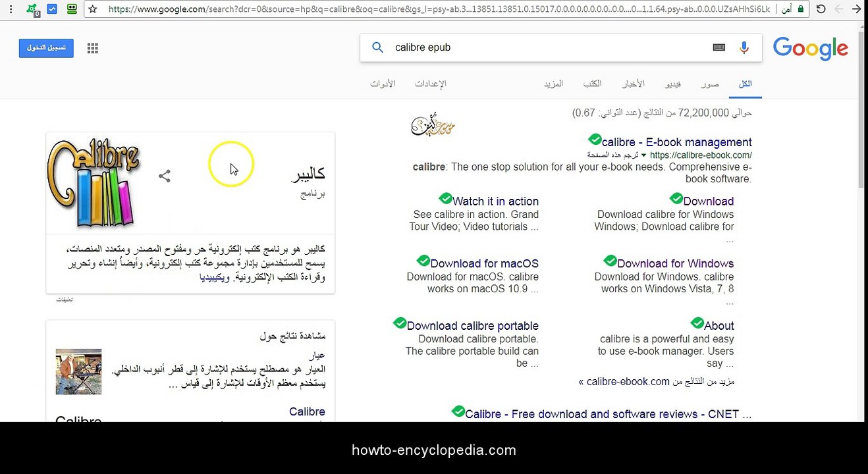Click the share icon in Calibre knowledge panel
The image size is (868, 474).
click(x=165, y=176)
